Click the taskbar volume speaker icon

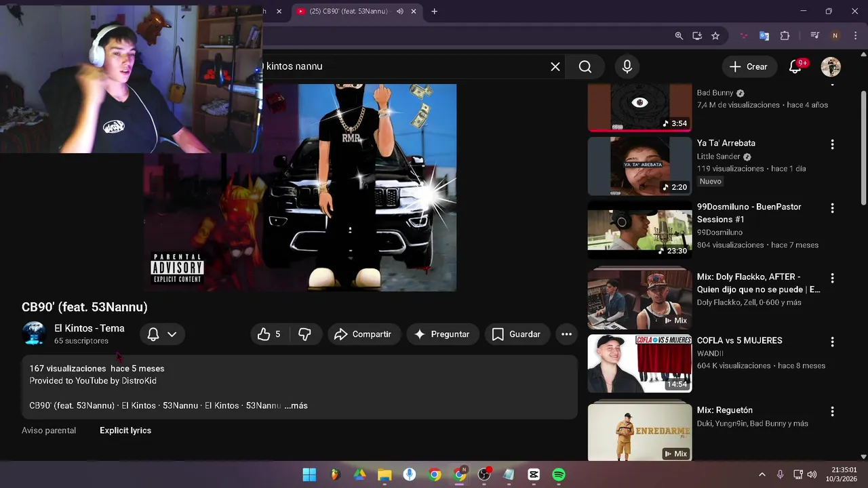812,474
